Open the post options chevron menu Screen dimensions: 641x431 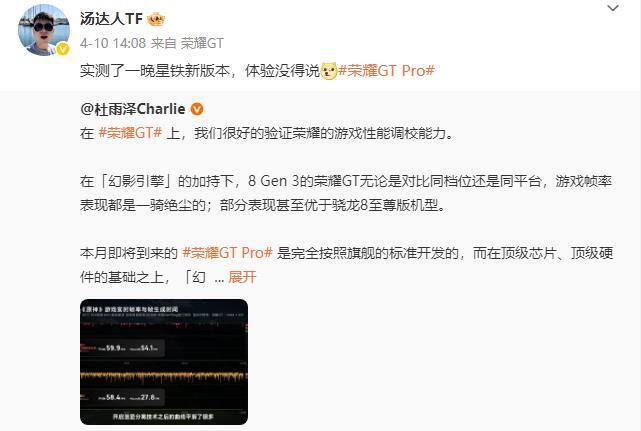[x=613, y=8]
